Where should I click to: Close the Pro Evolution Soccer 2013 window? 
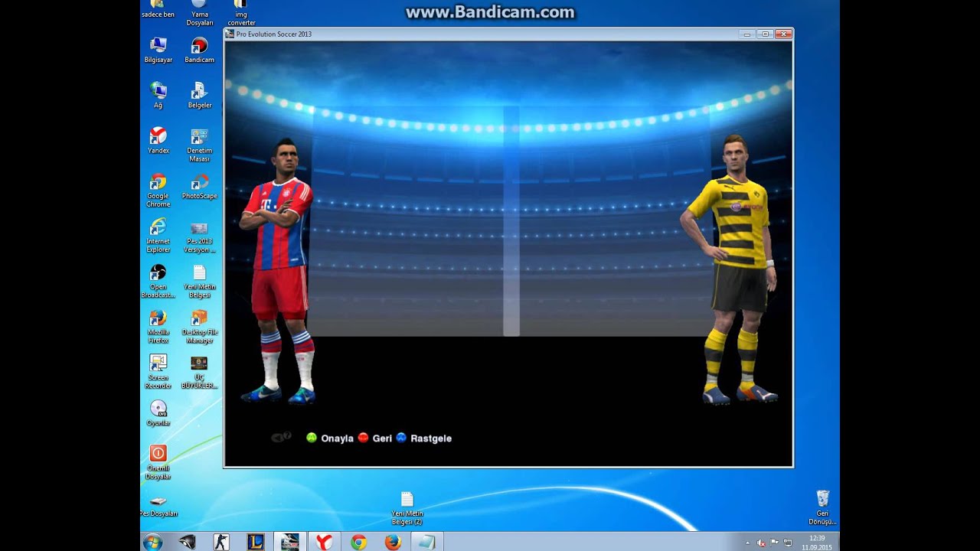782,34
